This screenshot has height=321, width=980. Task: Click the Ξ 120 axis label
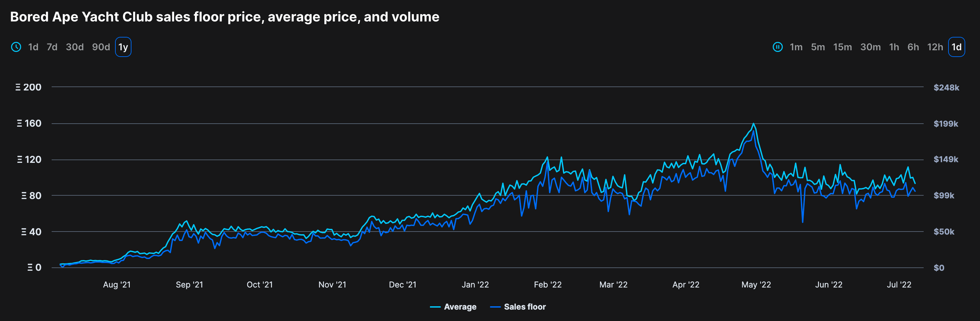click(29, 159)
